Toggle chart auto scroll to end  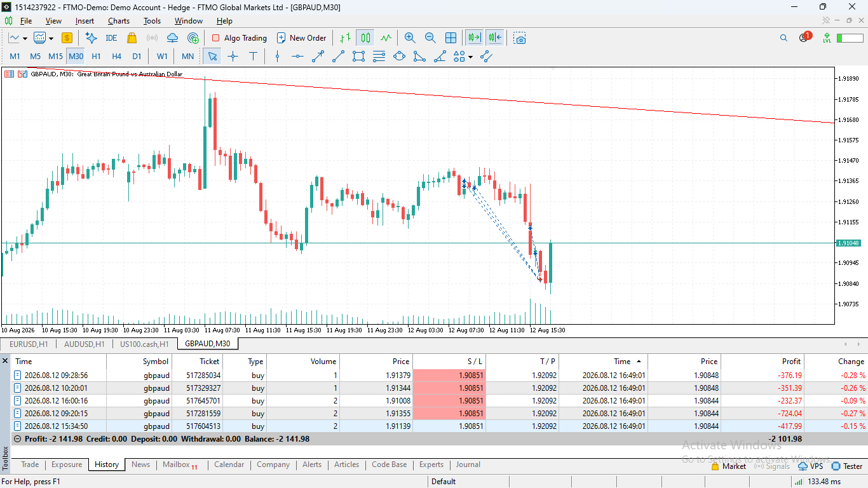[474, 38]
